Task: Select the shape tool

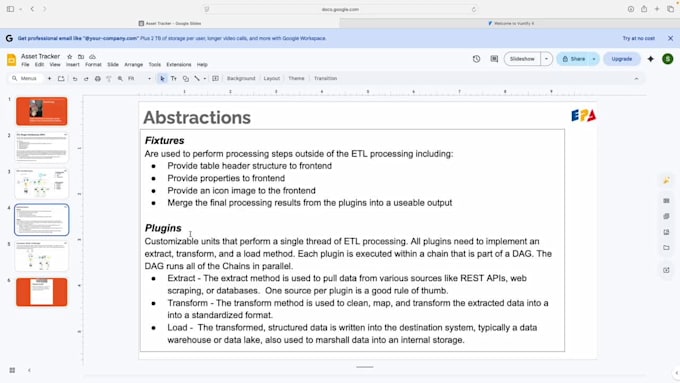Action: 186,79
